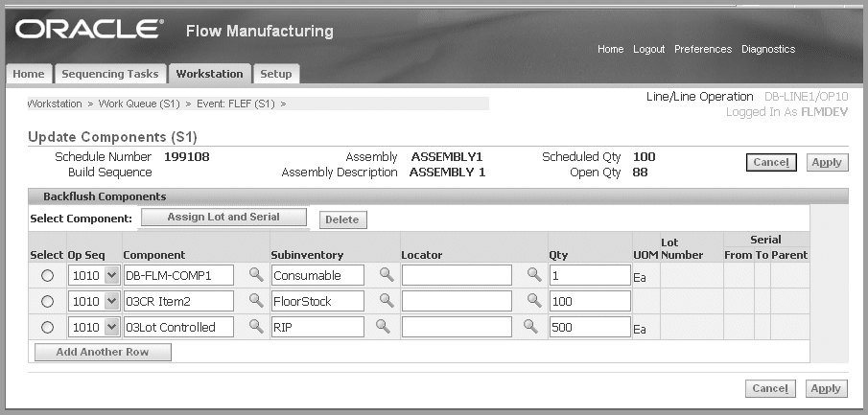The height and width of the screenshot is (415, 868).
Task: Click the empty locator field for 03CR Item2
Action: [457, 301]
